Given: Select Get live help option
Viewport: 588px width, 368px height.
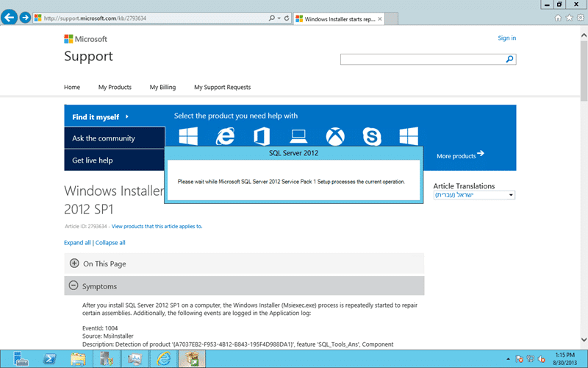Looking at the screenshot, I should coord(115,160).
